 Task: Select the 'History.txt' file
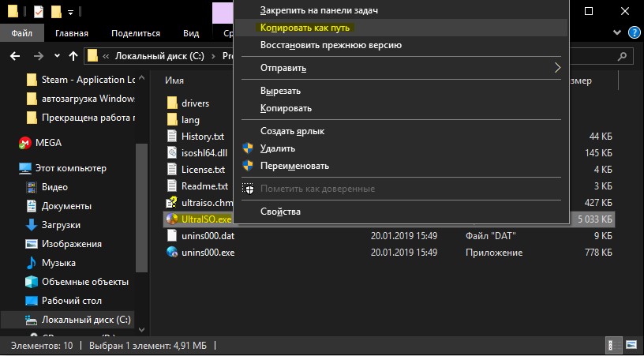point(203,137)
